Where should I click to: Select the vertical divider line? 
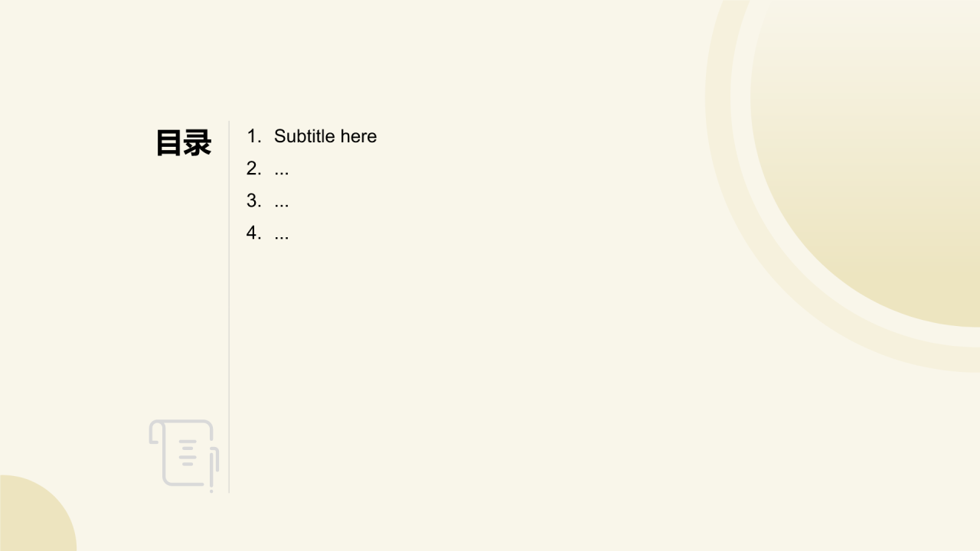[229, 306]
